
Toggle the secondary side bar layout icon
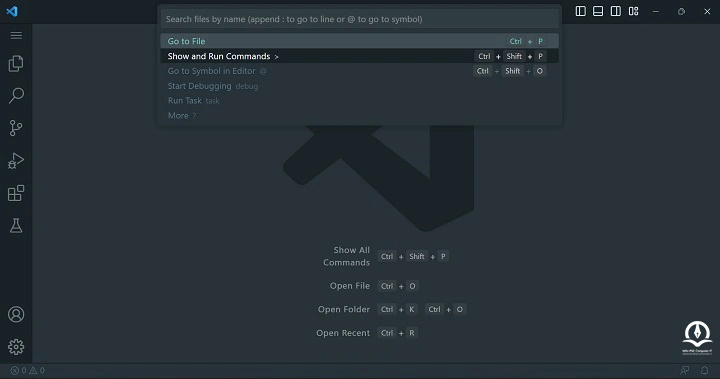[x=616, y=11]
